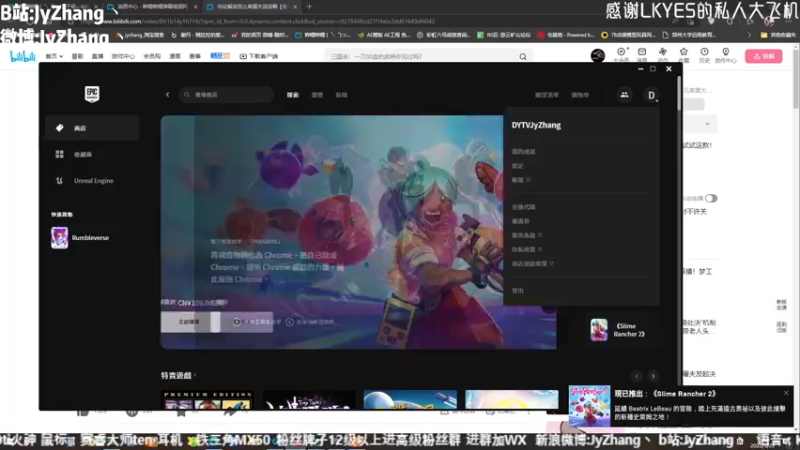Click the DYTVJyZhang account name heading
Image resolution: width=800 pixels, height=450 pixels.
(x=536, y=125)
